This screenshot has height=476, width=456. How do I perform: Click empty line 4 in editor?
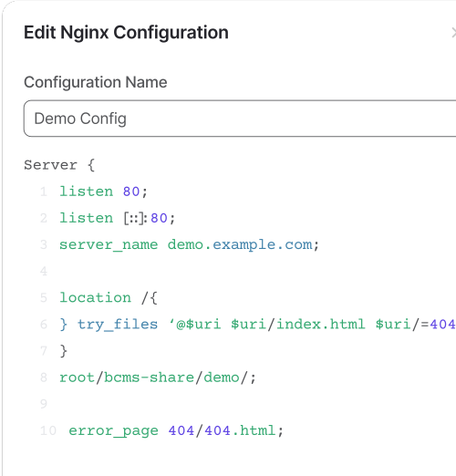click(44, 271)
